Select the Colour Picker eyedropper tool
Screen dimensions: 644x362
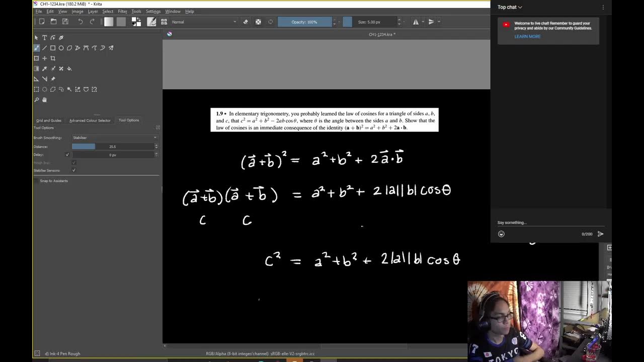pos(44,69)
